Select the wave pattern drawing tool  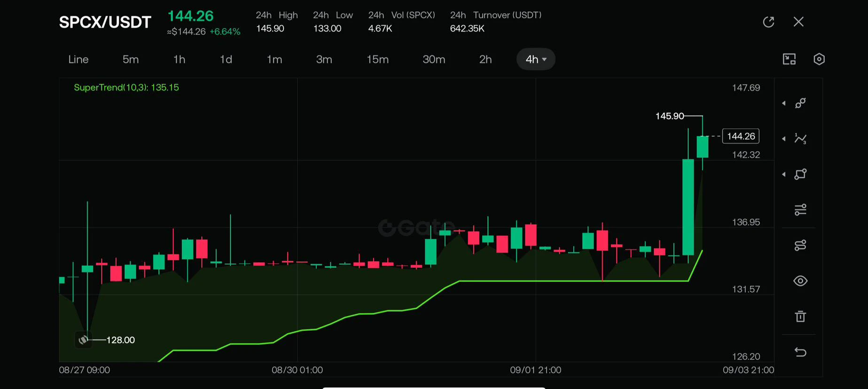[800, 139]
